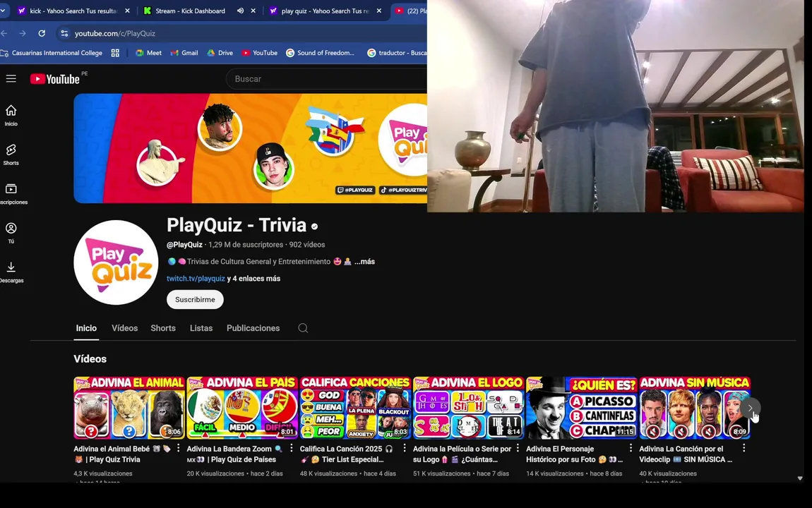Expand channel description with ...más
This screenshot has width=812, height=508.
364,262
